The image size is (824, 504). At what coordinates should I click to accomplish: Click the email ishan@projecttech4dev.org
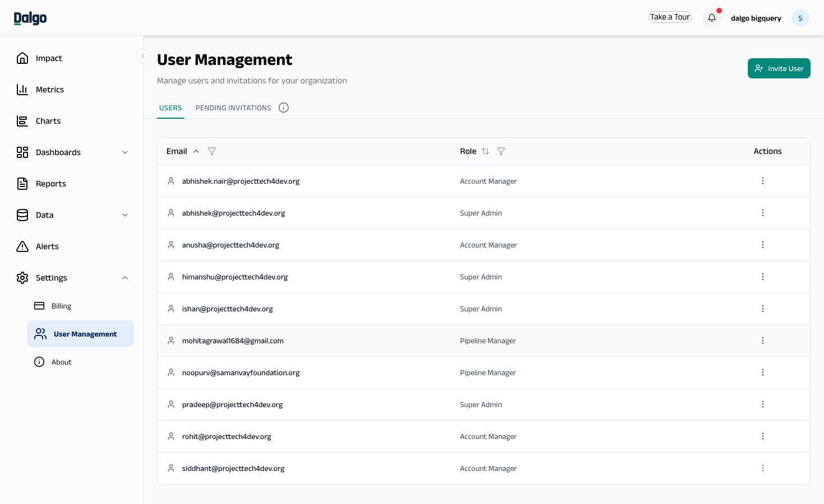tap(227, 309)
